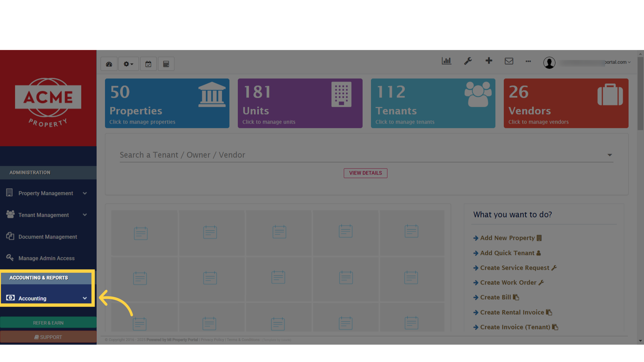Click Add Quick Tenant link
The width and height of the screenshot is (644, 362).
pos(507,253)
